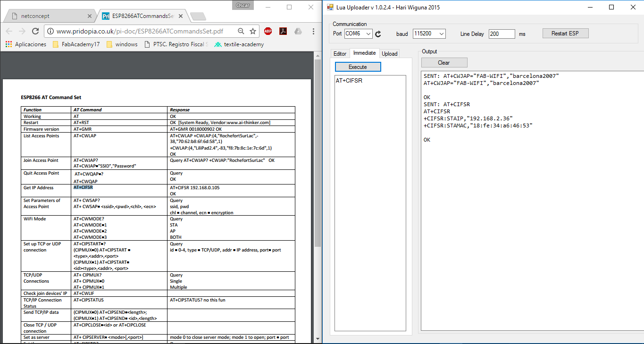Image resolution: width=644 pixels, height=344 pixels.
Task: Open windows bookmark folder
Action: click(x=122, y=44)
